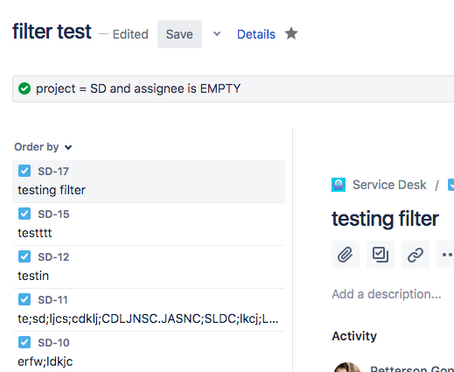This screenshot has height=372, width=454.
Task: Click the 'testing filter' summary in list
Action: 52,190
